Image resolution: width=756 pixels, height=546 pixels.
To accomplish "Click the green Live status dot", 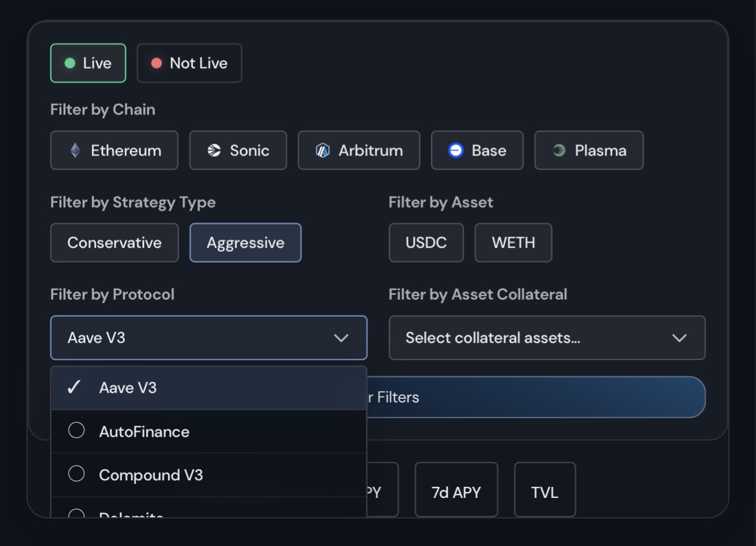I will click(70, 63).
